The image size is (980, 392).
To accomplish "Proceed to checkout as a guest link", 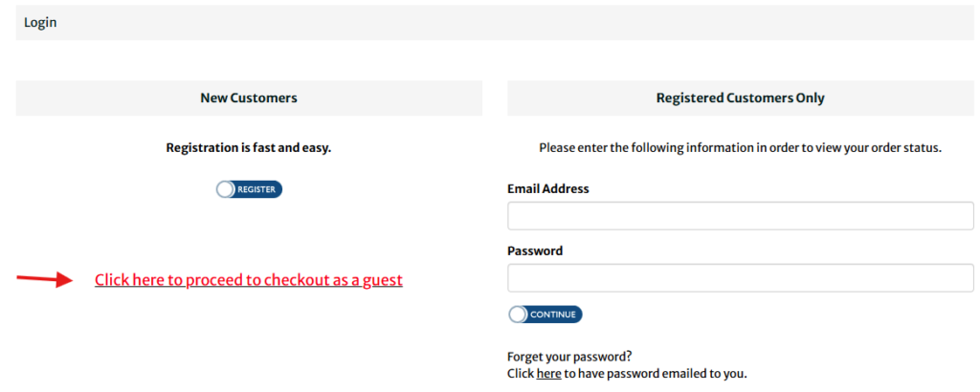I will (x=249, y=280).
